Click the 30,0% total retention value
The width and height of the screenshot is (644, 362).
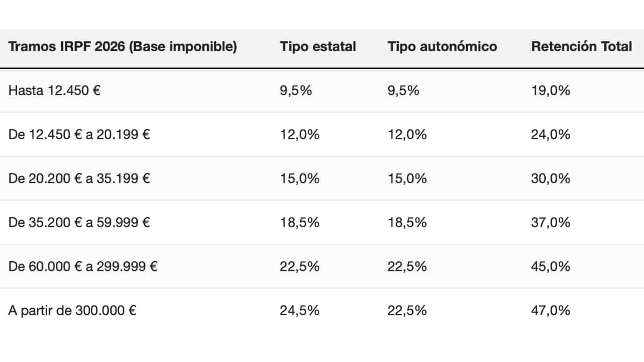pos(550,179)
